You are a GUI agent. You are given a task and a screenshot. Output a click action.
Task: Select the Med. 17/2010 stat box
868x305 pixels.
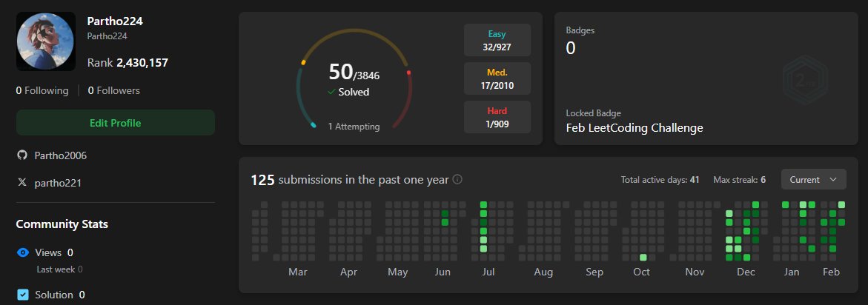(x=497, y=78)
